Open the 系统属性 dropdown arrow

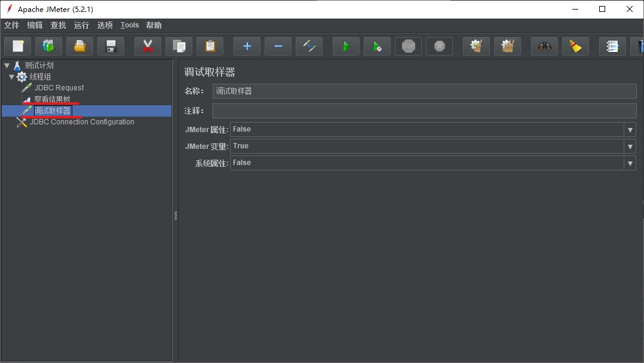(x=630, y=163)
